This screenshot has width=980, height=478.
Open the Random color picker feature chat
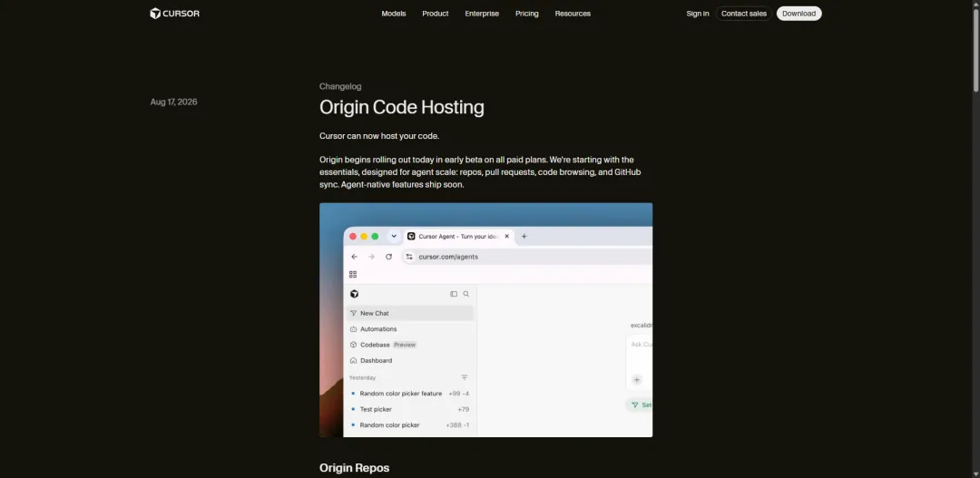[410, 394]
